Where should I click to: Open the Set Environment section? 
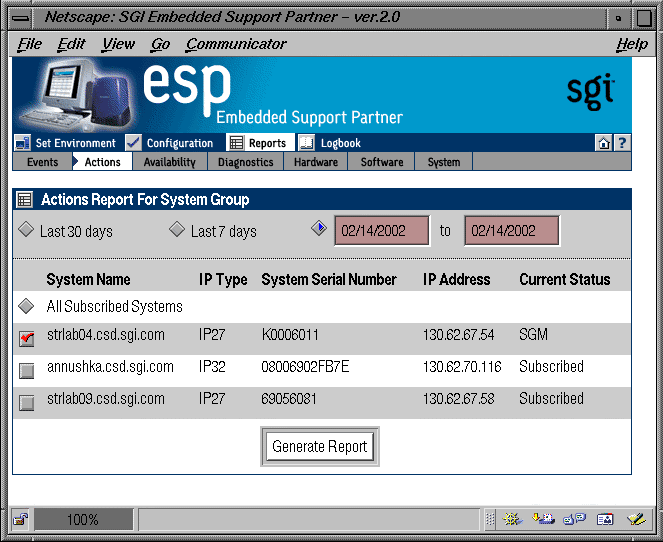coord(75,143)
